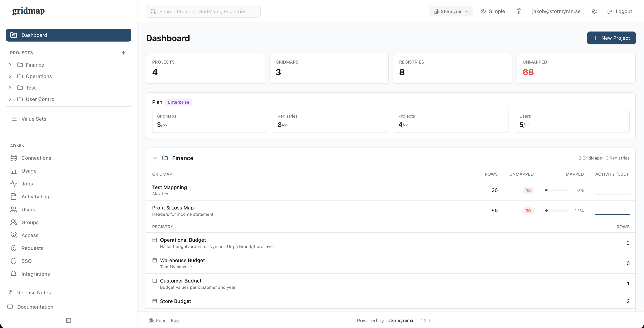
Task: Expand the Finance project in sidebar tree
Action: [x=10, y=65]
